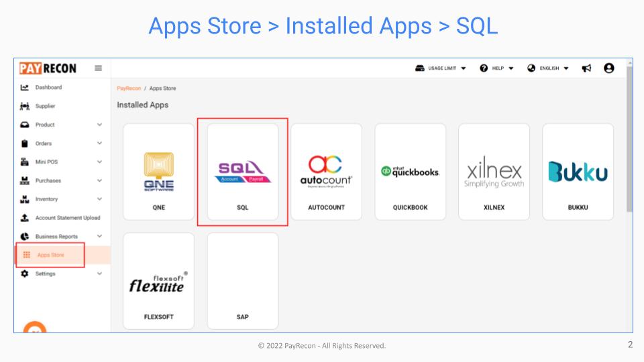Select Apps Store menu item
This screenshot has height=362, width=644.
(62, 255)
